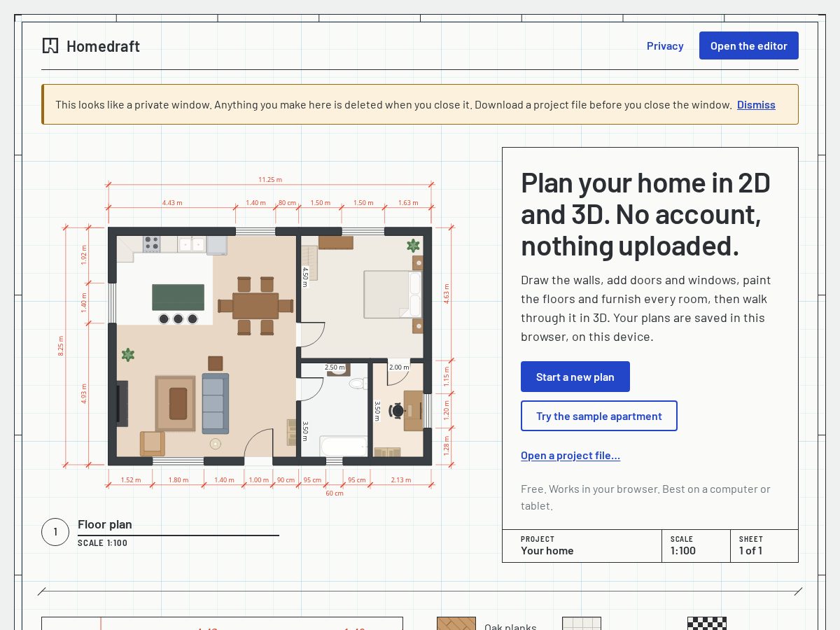Select the bathtub in the bathroom
This screenshot has width=840, height=630.
[344, 446]
